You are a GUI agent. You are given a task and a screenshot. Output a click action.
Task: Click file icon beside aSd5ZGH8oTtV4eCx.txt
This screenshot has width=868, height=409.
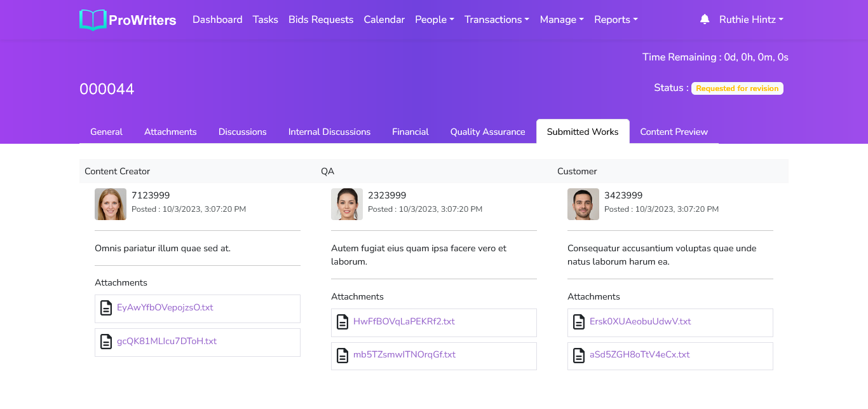pyautogui.click(x=579, y=355)
